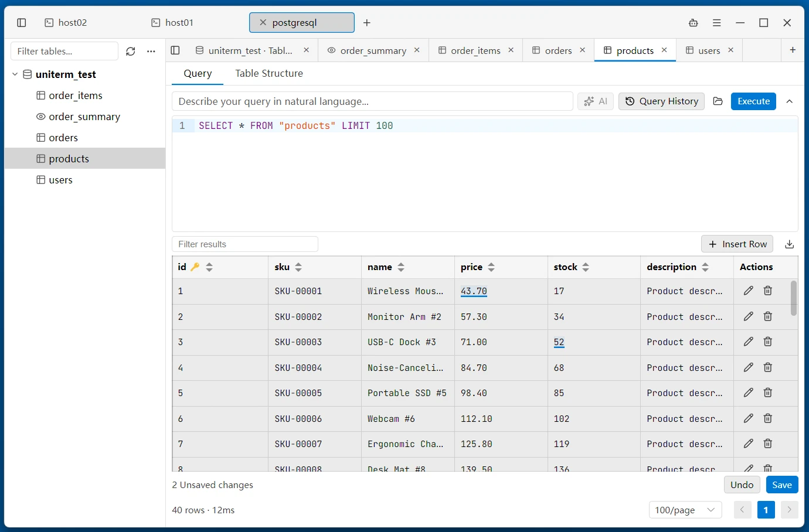Edit the SKU-00007 row
The width and height of the screenshot is (809, 532).
point(749,444)
